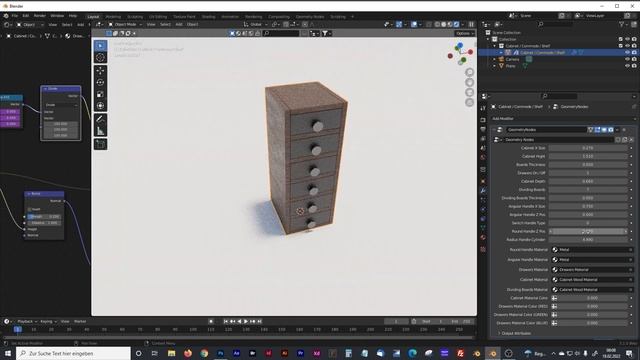
Task: Open the Playback dropdown in timeline
Action: (27, 322)
